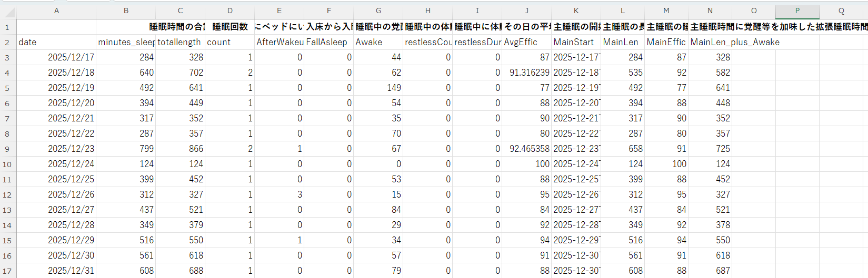This screenshot has height=278, width=868.
Task: Click the 2025/12/31 date cell
Action: tap(56, 271)
